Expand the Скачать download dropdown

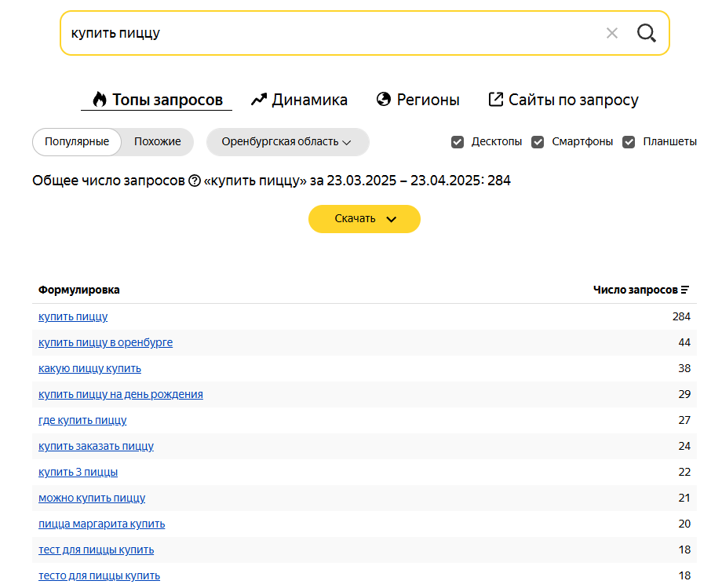pyautogui.click(x=364, y=219)
